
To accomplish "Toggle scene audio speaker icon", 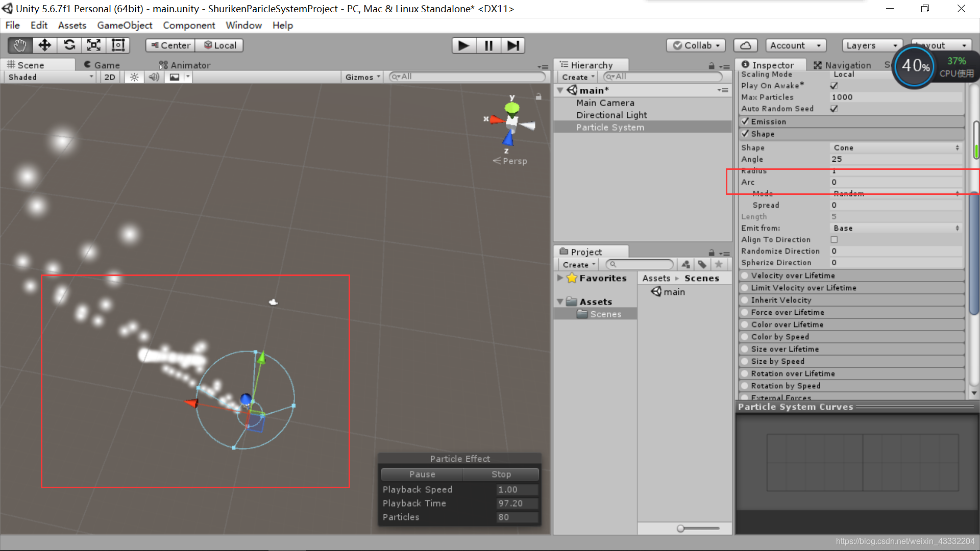I will pos(154,77).
